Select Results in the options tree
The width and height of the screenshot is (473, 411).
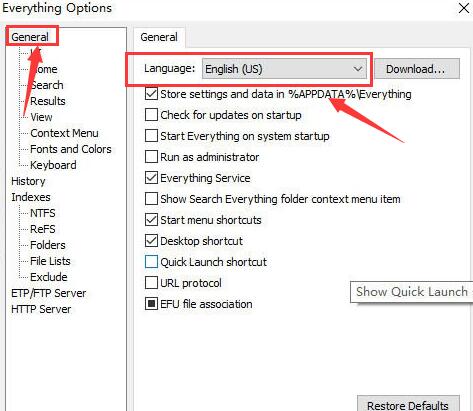click(48, 101)
